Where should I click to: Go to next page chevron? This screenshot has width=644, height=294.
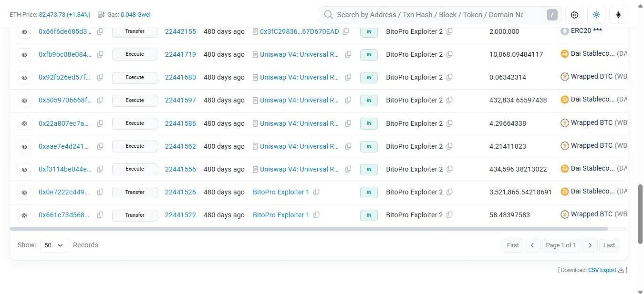point(590,245)
